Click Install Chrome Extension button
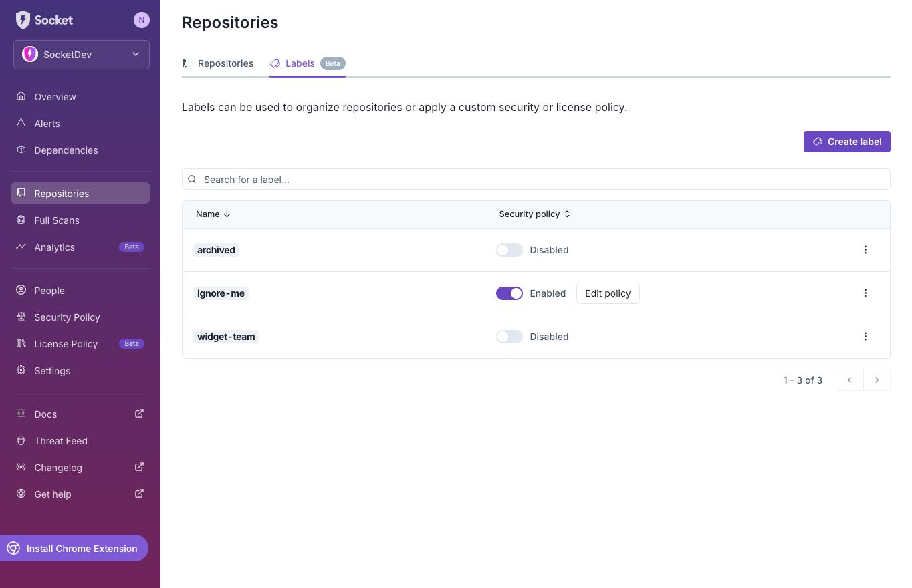The width and height of the screenshot is (912, 588). (74, 548)
